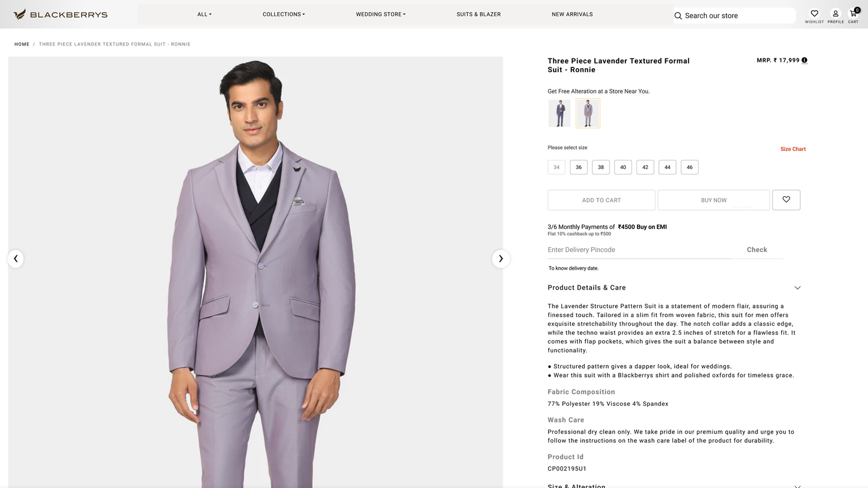Open the ALL dropdown menu

point(204,14)
